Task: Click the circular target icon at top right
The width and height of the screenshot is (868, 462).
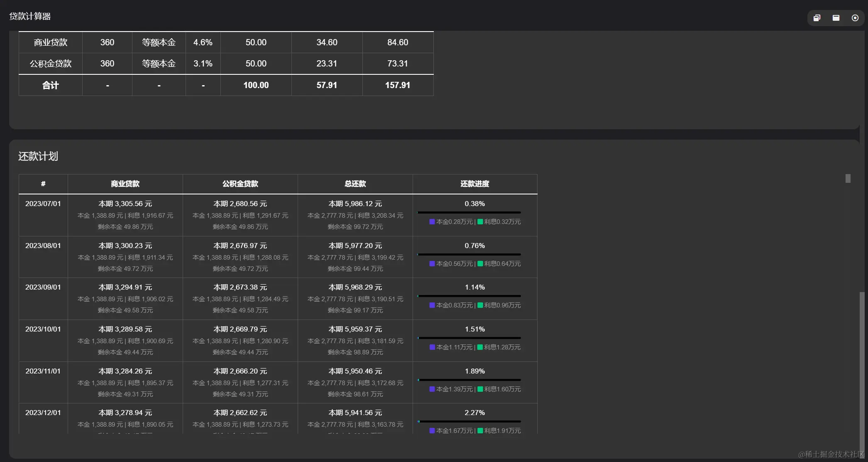Action: [855, 18]
